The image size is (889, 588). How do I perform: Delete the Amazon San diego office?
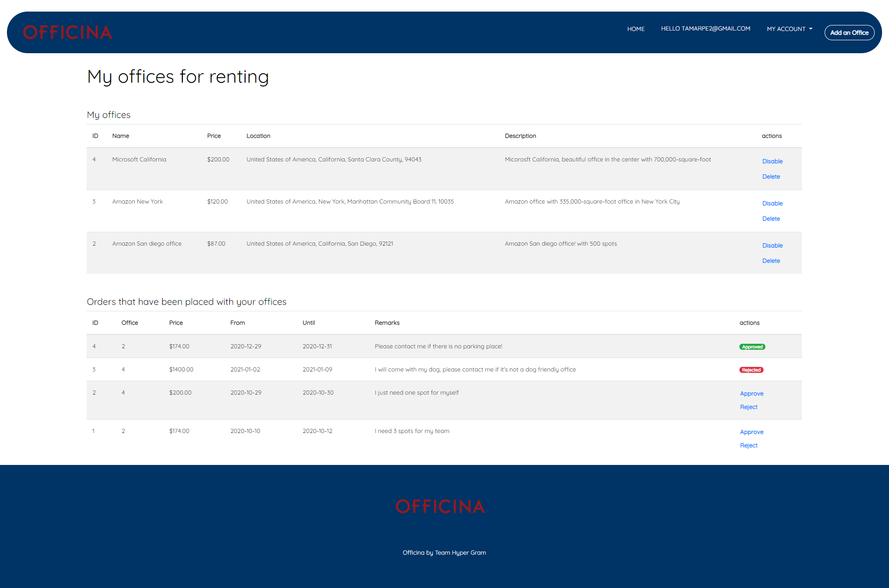(x=771, y=261)
